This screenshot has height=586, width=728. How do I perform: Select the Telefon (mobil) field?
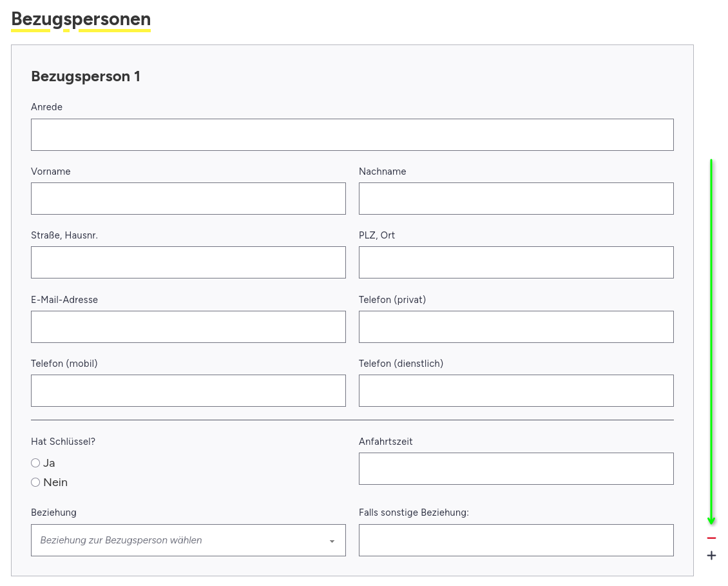coord(188,391)
